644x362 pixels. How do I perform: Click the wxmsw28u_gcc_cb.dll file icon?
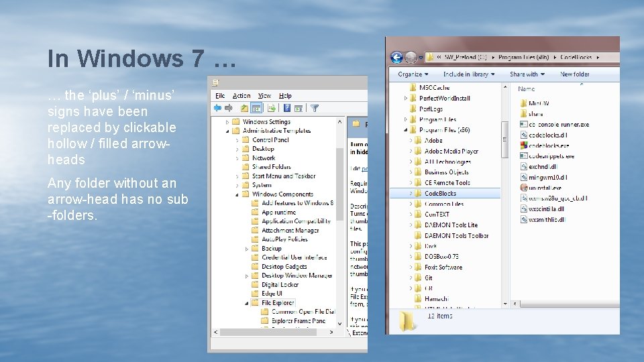tap(524, 198)
